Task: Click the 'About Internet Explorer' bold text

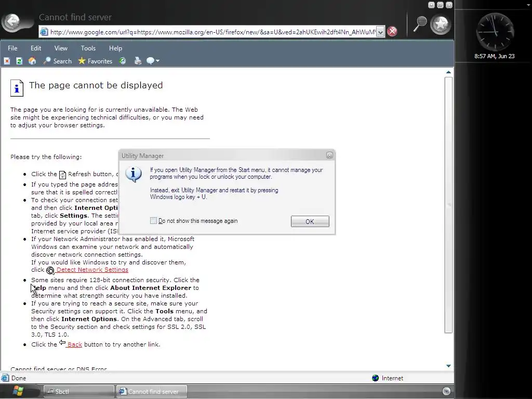Action: tap(151, 288)
